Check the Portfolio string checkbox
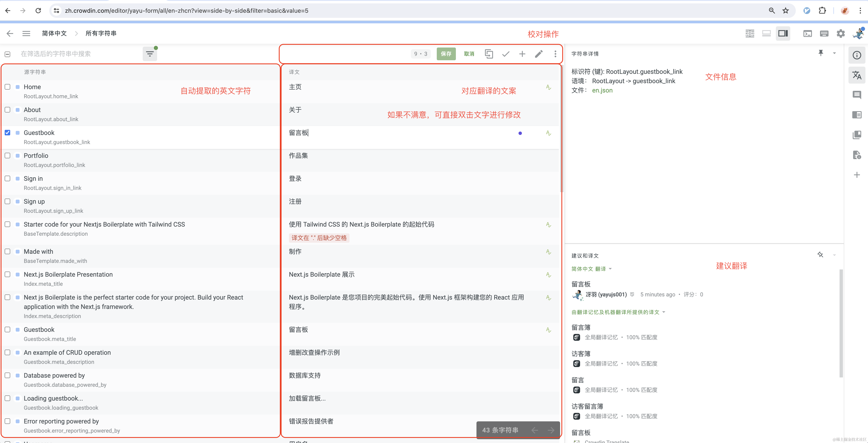The width and height of the screenshot is (868, 443). pyautogui.click(x=7, y=156)
